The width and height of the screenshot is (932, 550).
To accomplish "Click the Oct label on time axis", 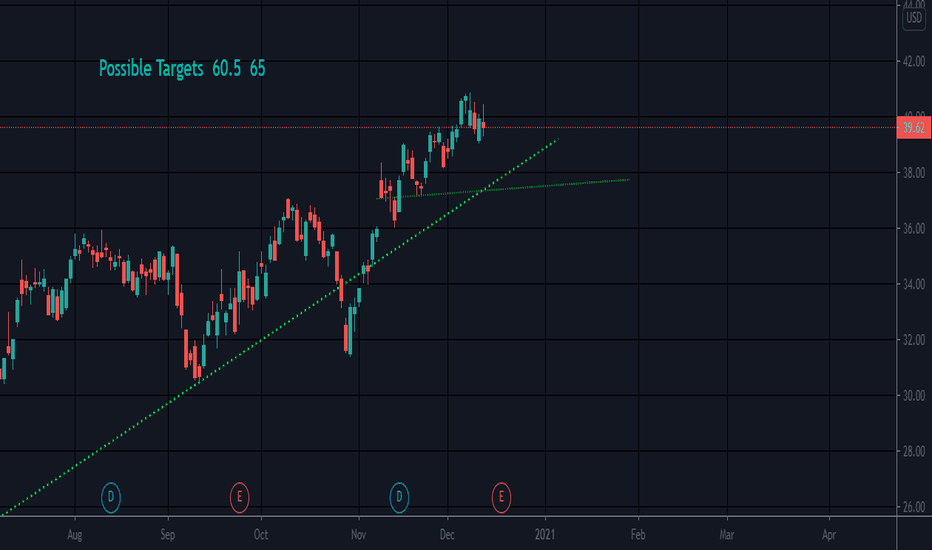I will pos(261,535).
